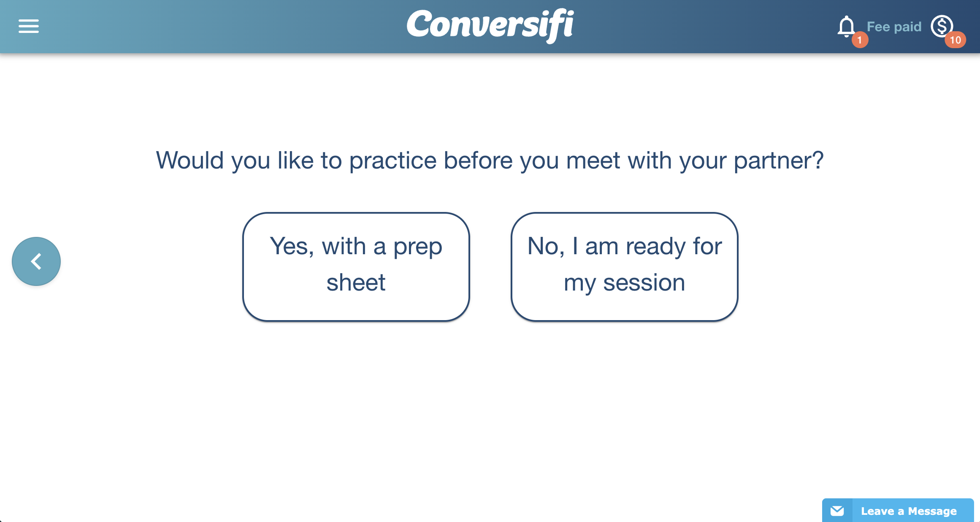Click the "Fee paid" label
Viewport: 980px width, 522px height.
[x=894, y=27]
